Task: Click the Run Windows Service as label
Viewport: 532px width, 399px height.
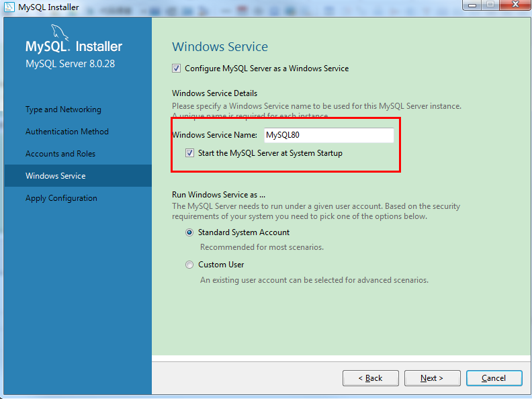Action: coord(218,195)
